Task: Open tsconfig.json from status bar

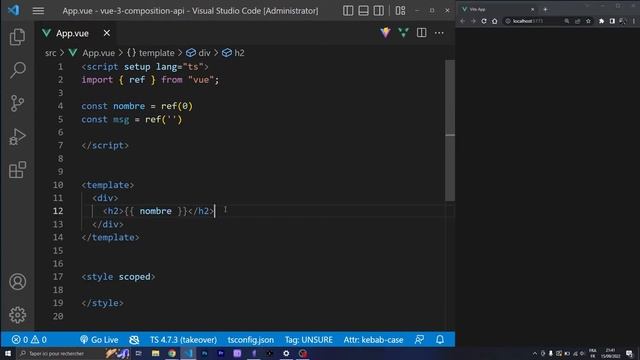Action: (251, 340)
